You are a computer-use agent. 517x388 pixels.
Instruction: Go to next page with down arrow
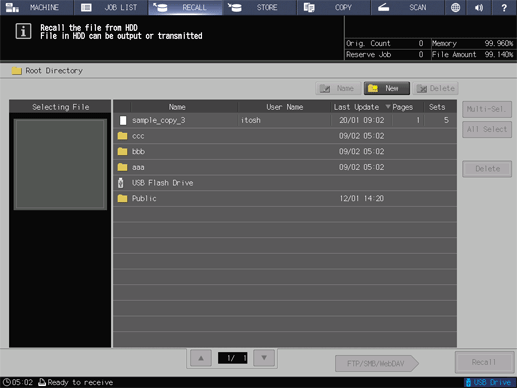pos(264,358)
